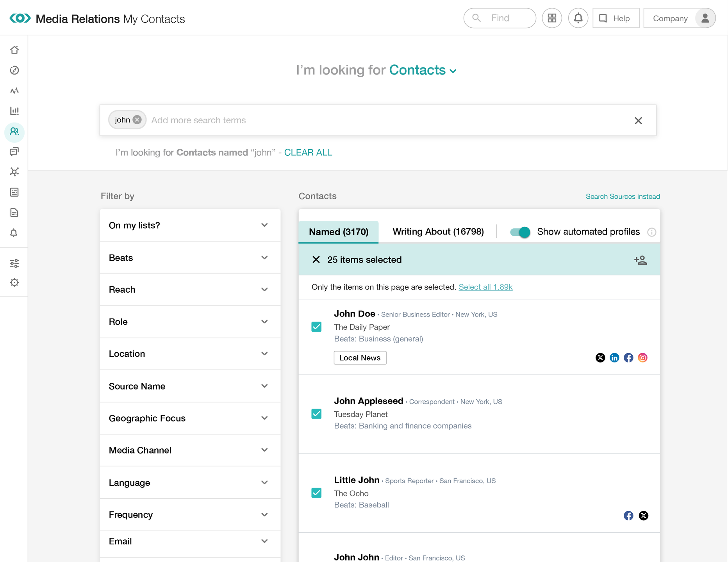Viewport: 728px width, 562px height.
Task: Open the document report icon in sidebar
Action: [x=14, y=213]
